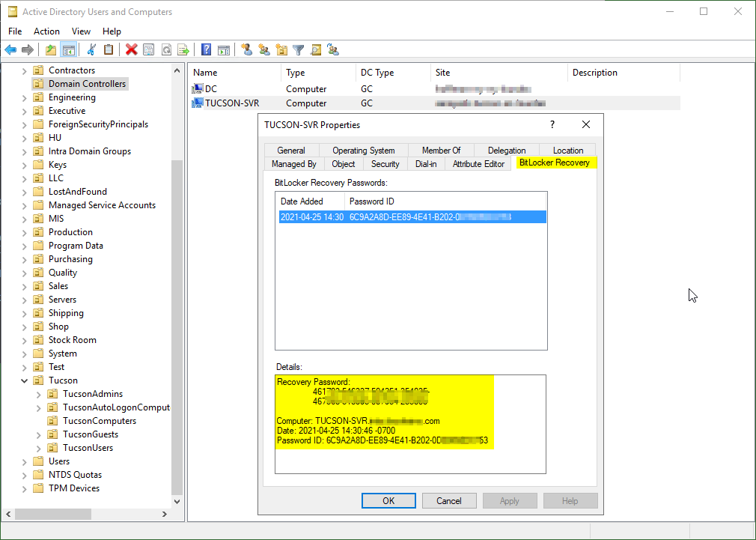Expand the TucsonAdmins node

[39, 394]
